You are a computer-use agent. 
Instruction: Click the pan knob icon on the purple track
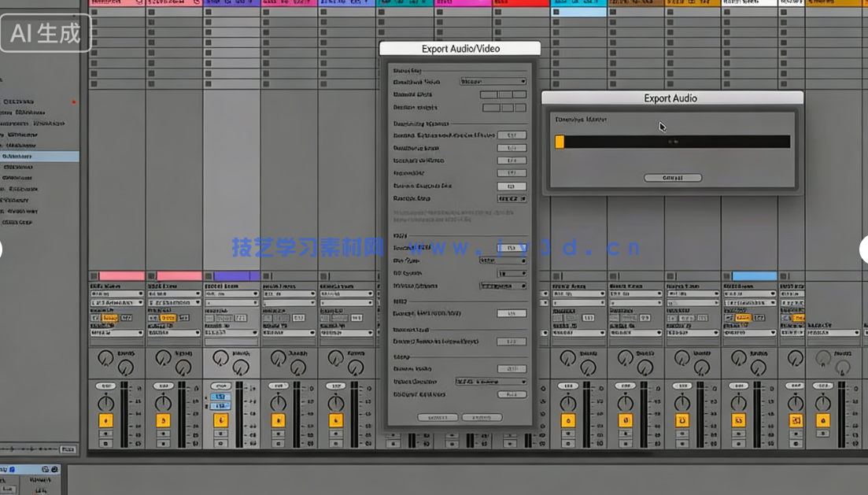pos(220,401)
